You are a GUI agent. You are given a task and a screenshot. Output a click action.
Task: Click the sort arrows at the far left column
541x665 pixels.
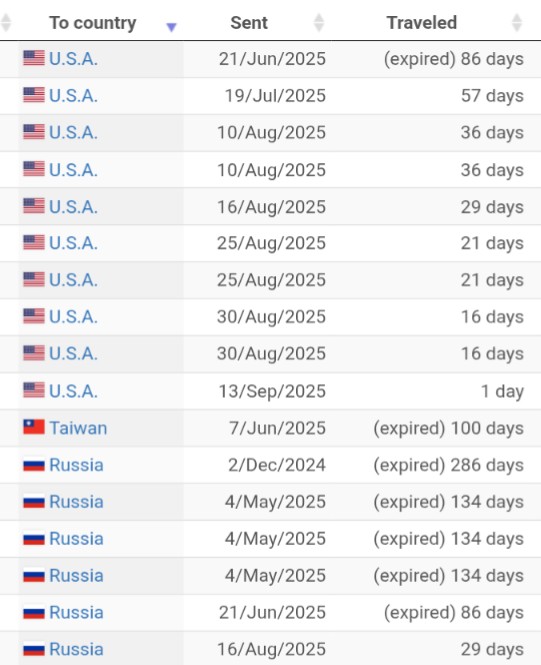tap(6, 23)
